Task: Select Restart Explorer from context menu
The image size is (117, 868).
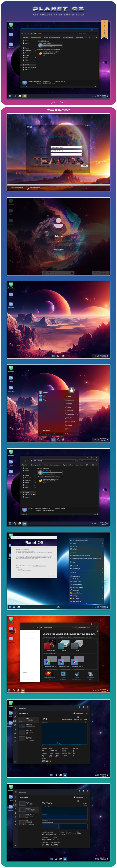Action: click(86, 593)
